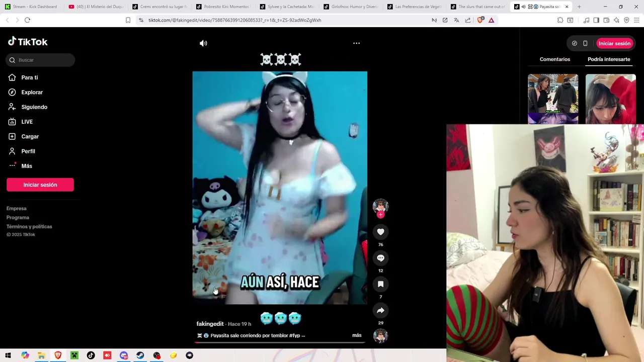Click the address bar URL

pyautogui.click(x=234, y=20)
